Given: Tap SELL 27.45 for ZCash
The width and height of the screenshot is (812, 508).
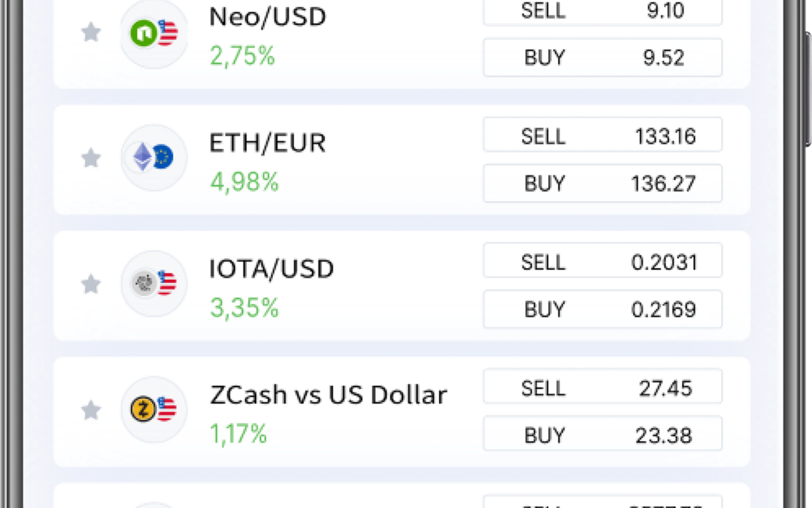Looking at the screenshot, I should coord(602,388).
